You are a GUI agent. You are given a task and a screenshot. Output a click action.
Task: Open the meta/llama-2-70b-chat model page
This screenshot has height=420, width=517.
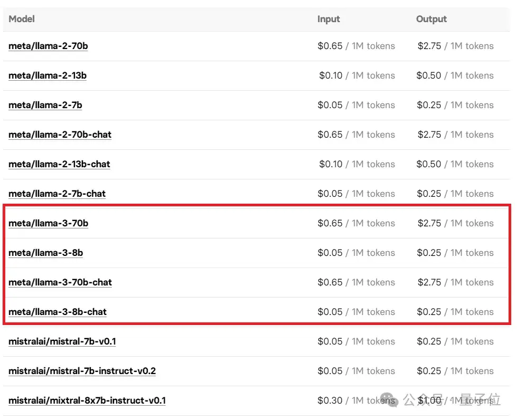coord(60,135)
